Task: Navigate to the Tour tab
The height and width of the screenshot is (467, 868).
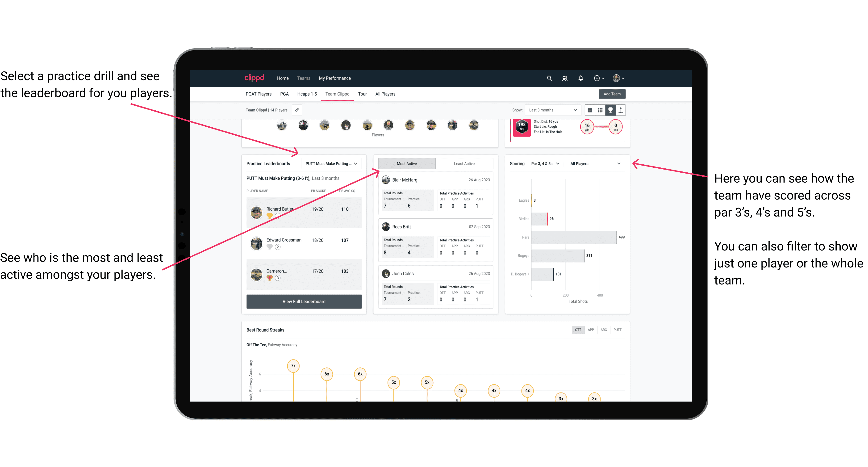Action: coord(363,94)
